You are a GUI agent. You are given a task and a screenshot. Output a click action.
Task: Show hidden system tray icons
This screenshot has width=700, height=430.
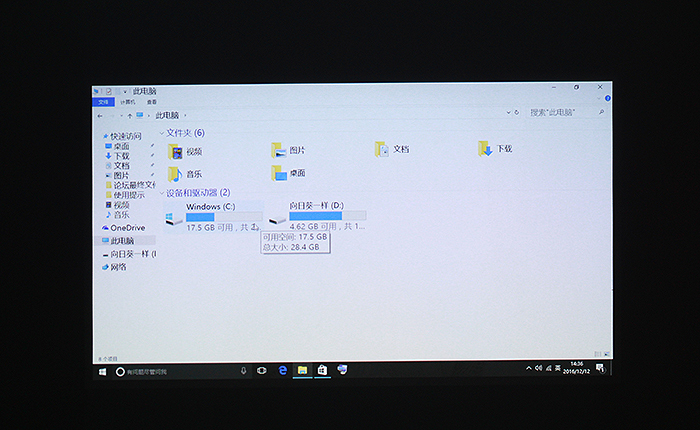pos(528,368)
